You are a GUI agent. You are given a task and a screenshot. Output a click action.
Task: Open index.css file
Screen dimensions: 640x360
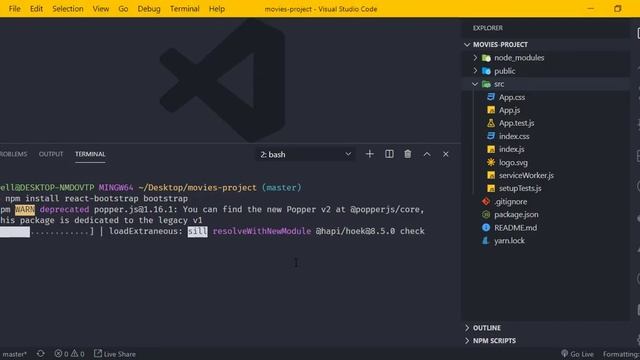tap(514, 136)
